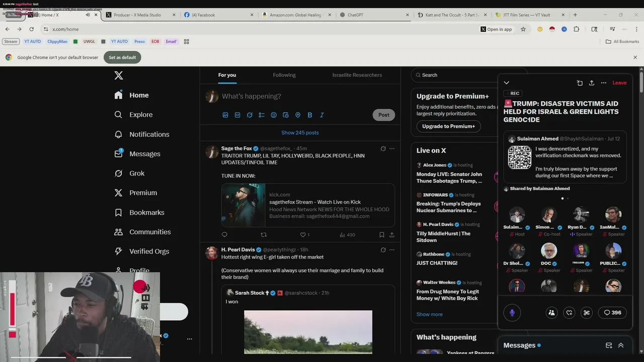Open Grok from the sidebar

(x=130, y=173)
